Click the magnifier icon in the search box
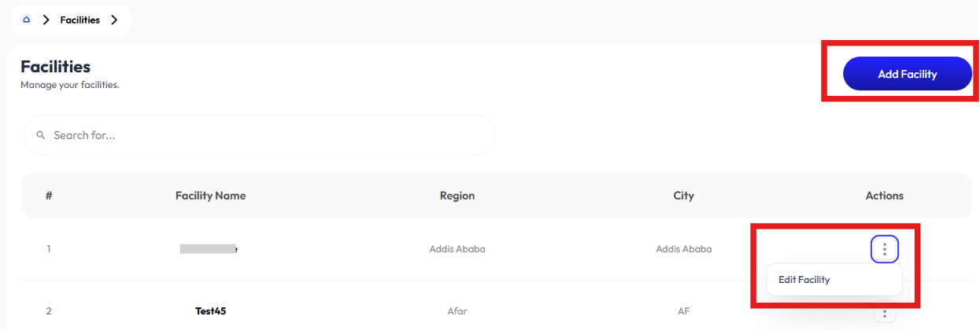 [x=41, y=135]
